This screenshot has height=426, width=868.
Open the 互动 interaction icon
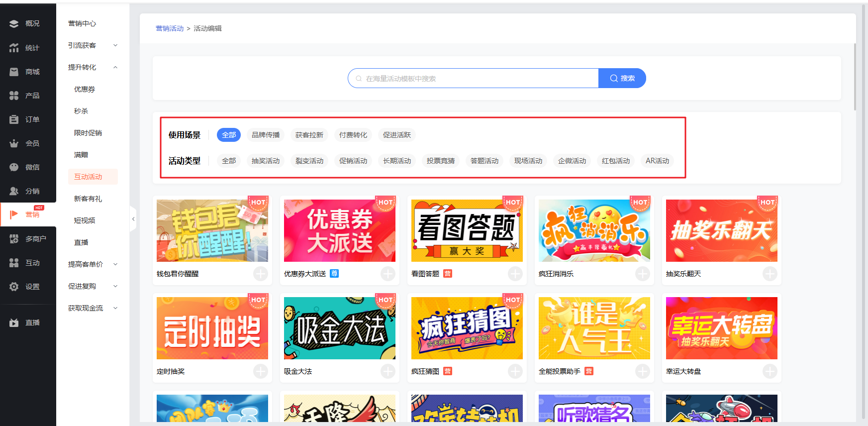tap(14, 263)
